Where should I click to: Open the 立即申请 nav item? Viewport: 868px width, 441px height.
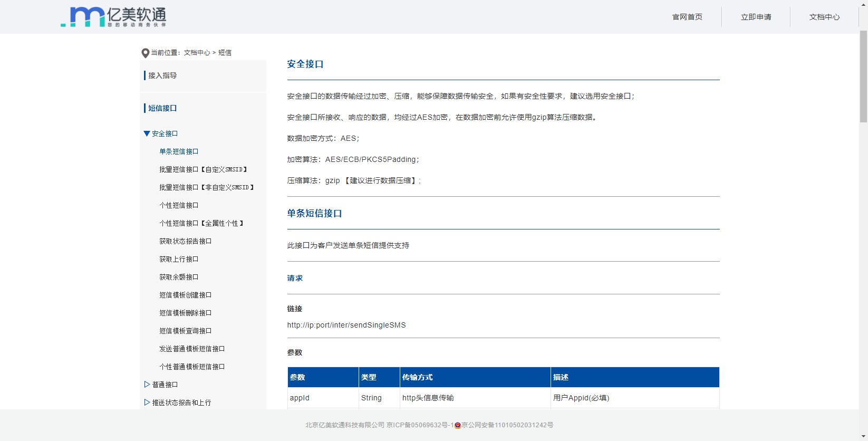click(756, 17)
